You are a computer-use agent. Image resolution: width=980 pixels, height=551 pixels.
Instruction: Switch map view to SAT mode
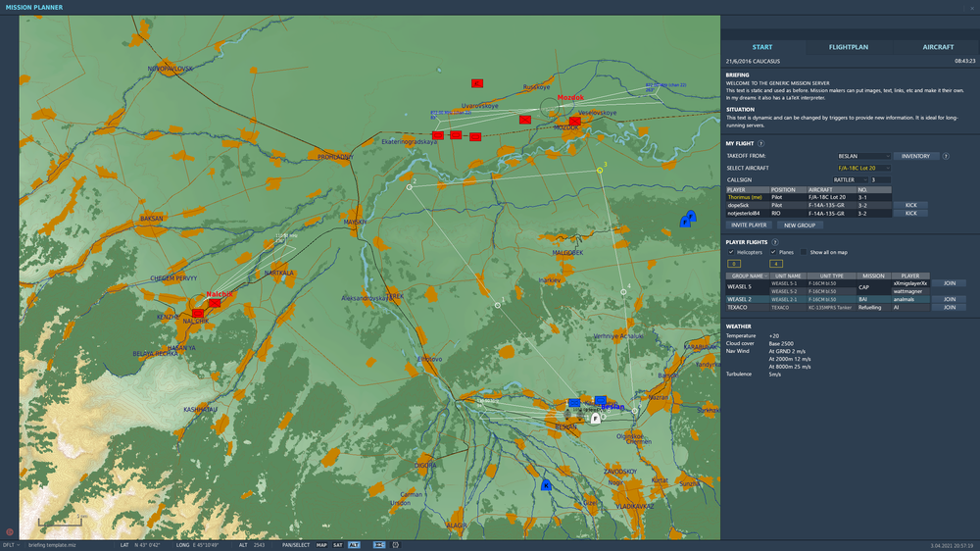coord(337,544)
